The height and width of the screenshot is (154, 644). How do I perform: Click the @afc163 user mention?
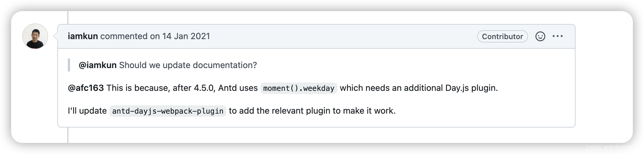point(86,88)
